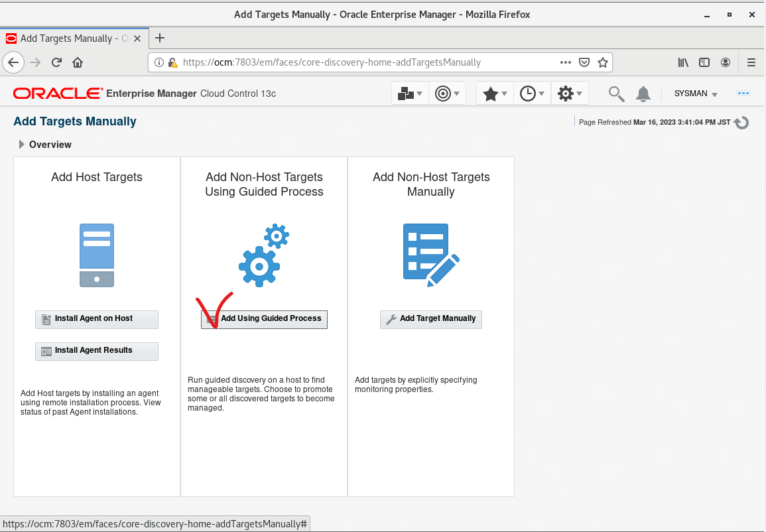766x532 pixels.
Task: Reload the page in Firefox
Action: (56, 62)
